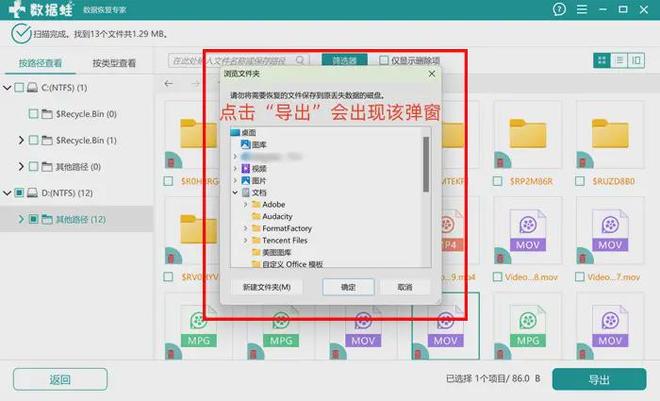Image resolution: width=660 pixels, height=401 pixels.
Task: Expand the 其他路径 (12) node
Action: click(x=21, y=219)
